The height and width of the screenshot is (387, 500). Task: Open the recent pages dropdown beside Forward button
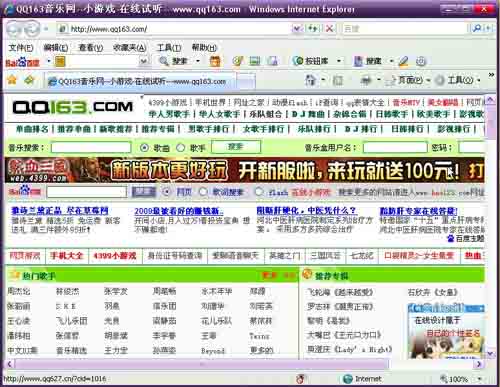(x=46, y=29)
